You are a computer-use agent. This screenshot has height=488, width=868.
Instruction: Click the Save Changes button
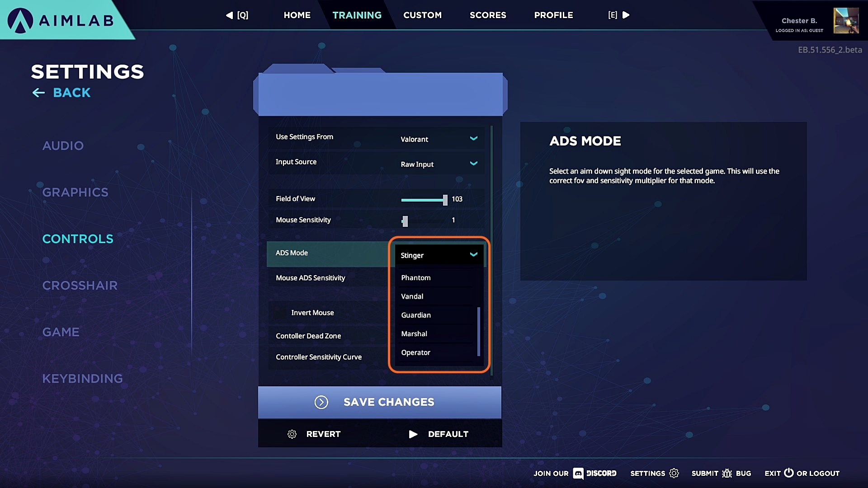point(380,402)
